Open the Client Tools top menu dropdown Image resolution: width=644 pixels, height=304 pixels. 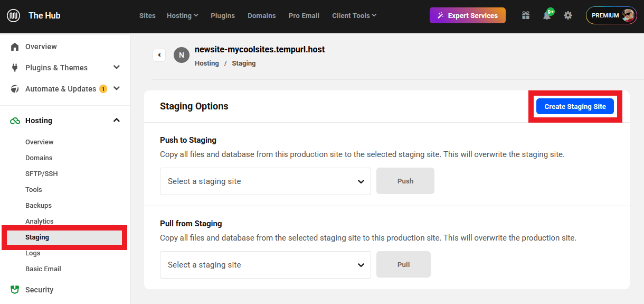(354, 15)
